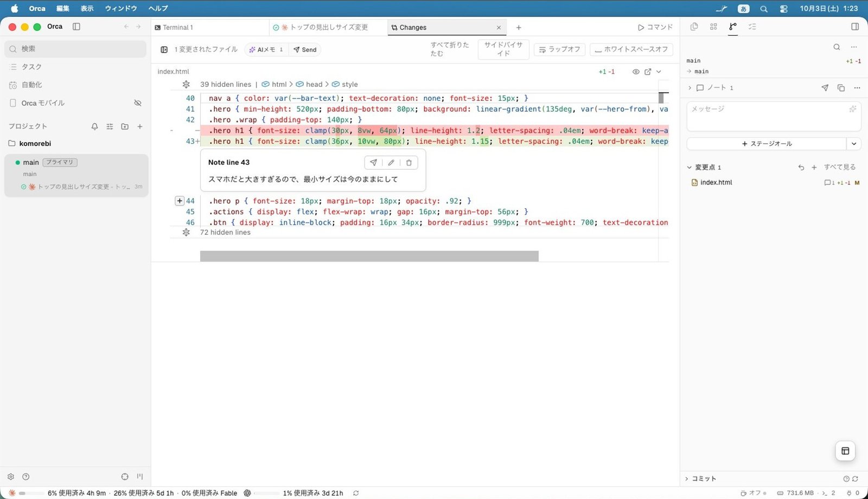Go forward with the right arrow
This screenshot has width=868, height=499.
[x=138, y=27]
